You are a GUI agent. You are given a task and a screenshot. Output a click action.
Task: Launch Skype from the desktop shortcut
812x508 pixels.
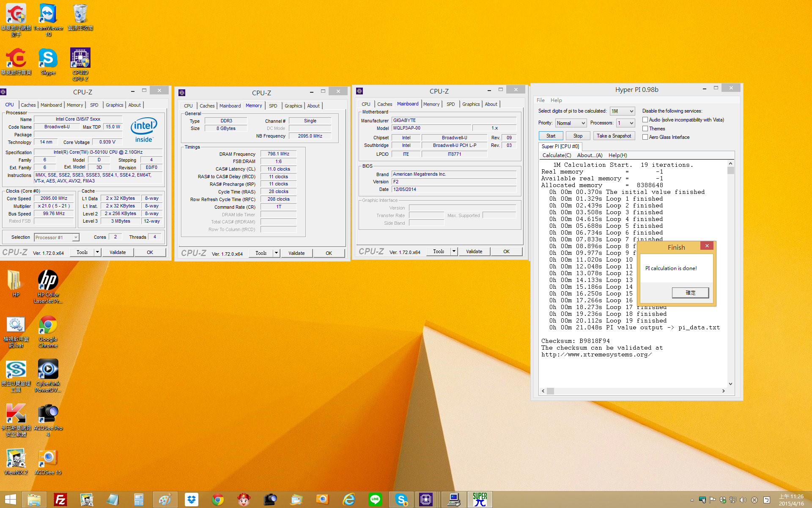point(48,62)
